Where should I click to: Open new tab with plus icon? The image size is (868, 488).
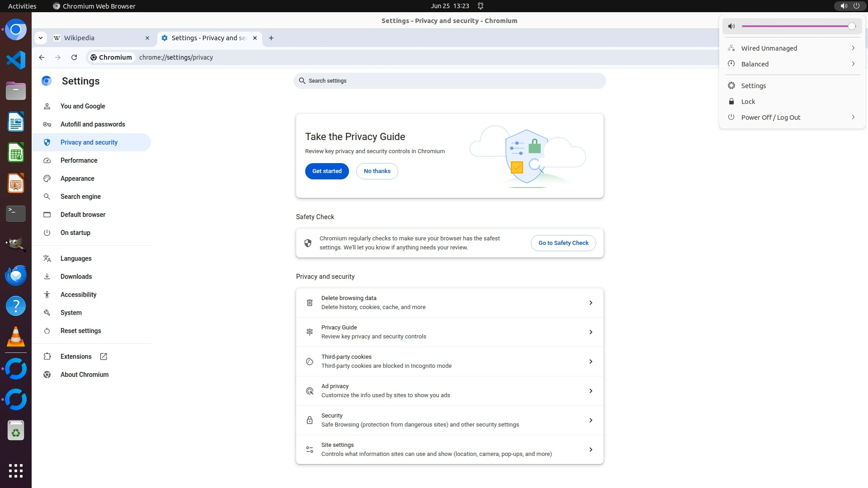(271, 38)
